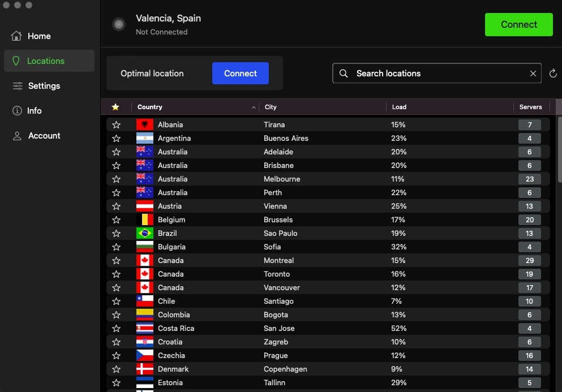Clear the search field with X icon
This screenshot has width=562, height=392.
(533, 74)
